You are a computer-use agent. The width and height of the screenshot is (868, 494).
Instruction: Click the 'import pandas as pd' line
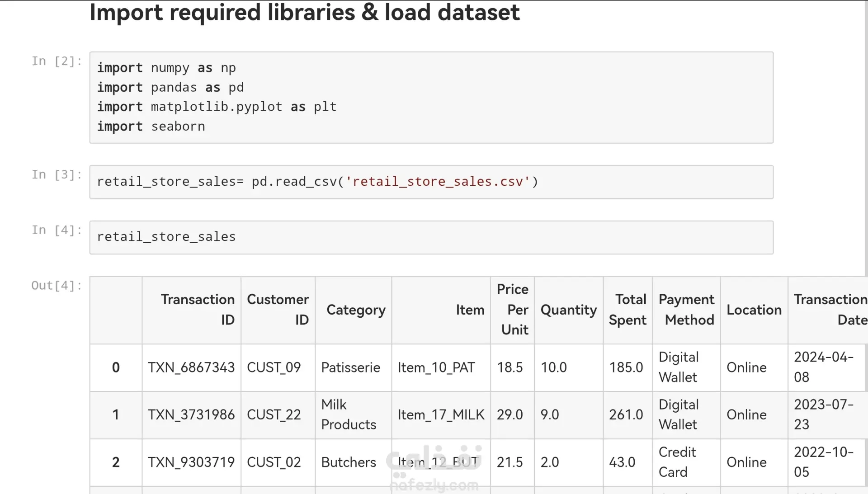[x=170, y=88]
